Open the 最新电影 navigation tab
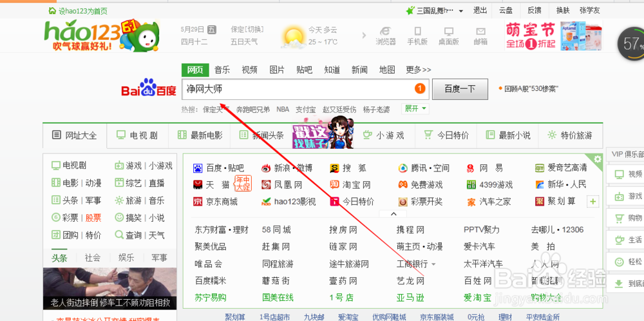This screenshot has width=644, height=321. click(x=199, y=135)
